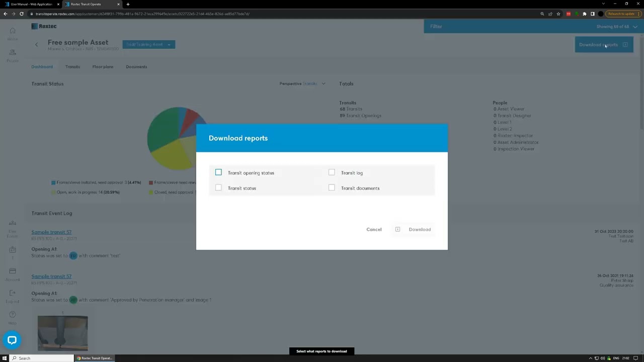Open the Documents tab
The width and height of the screenshot is (644, 362).
(136, 66)
